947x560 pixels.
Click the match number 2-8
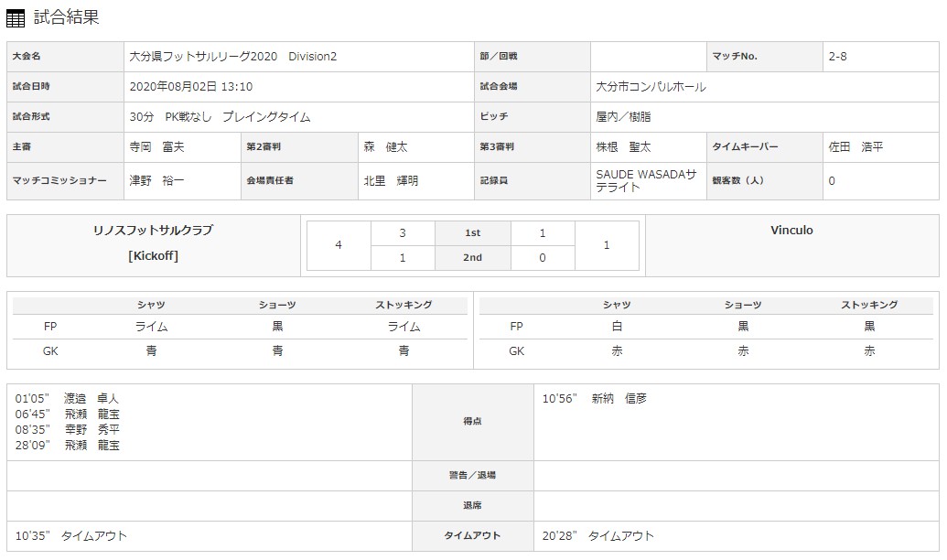pos(839,57)
